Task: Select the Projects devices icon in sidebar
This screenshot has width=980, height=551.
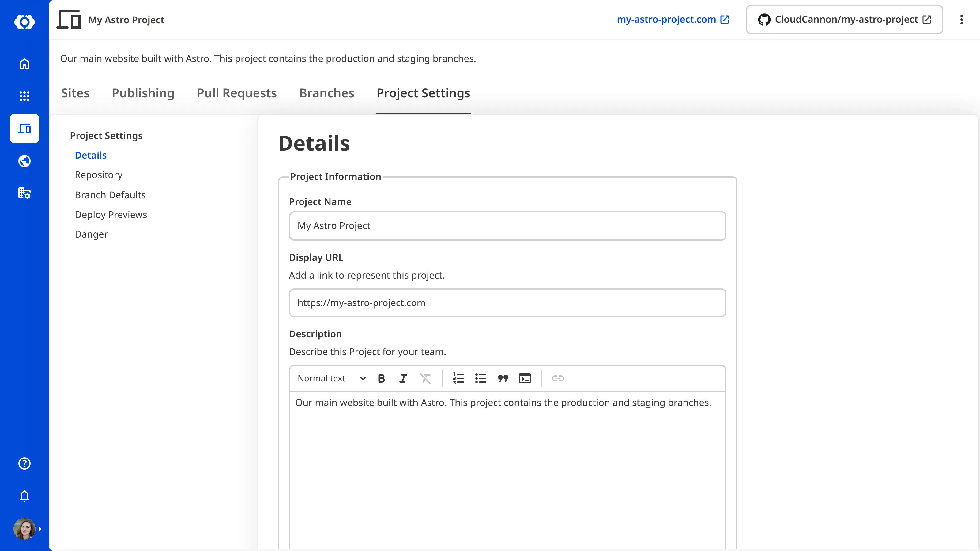Action: 24,129
